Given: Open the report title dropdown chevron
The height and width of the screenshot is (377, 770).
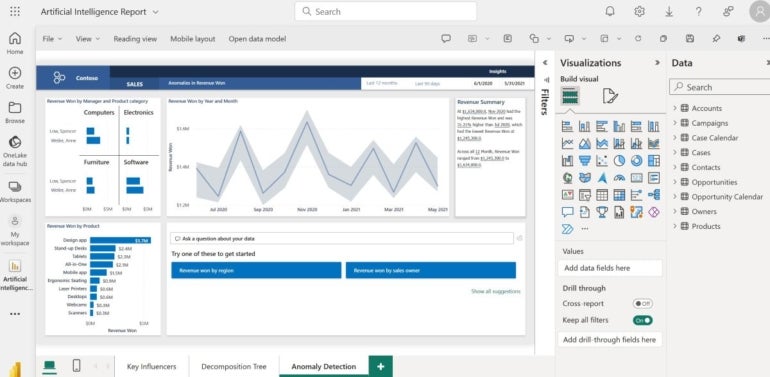Looking at the screenshot, I should (x=156, y=12).
